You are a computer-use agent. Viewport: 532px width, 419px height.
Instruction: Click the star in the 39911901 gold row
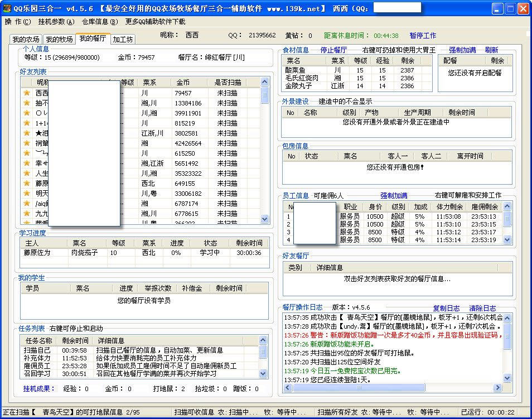(26, 113)
